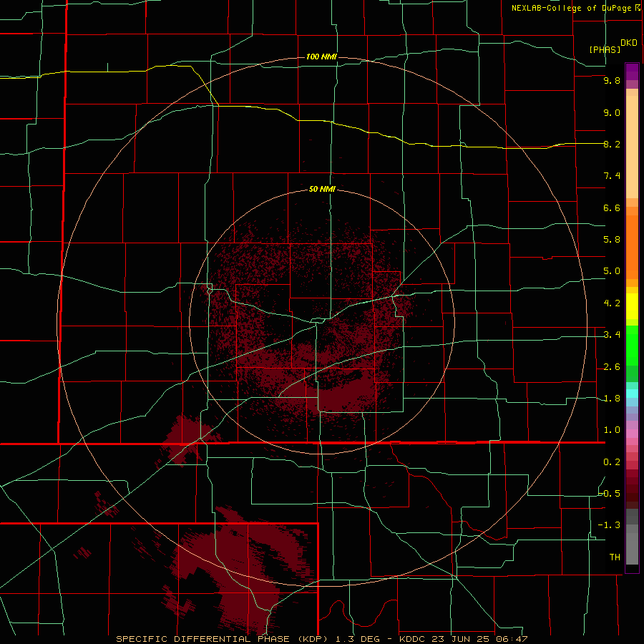The image size is (644, 644).
Task: Click the 5.0 scale value
Action: point(612,271)
